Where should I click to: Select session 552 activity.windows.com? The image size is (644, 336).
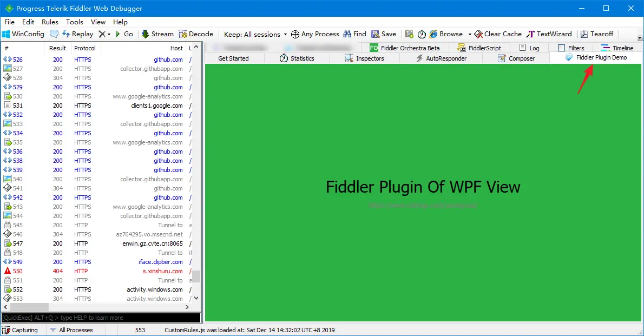click(x=97, y=289)
